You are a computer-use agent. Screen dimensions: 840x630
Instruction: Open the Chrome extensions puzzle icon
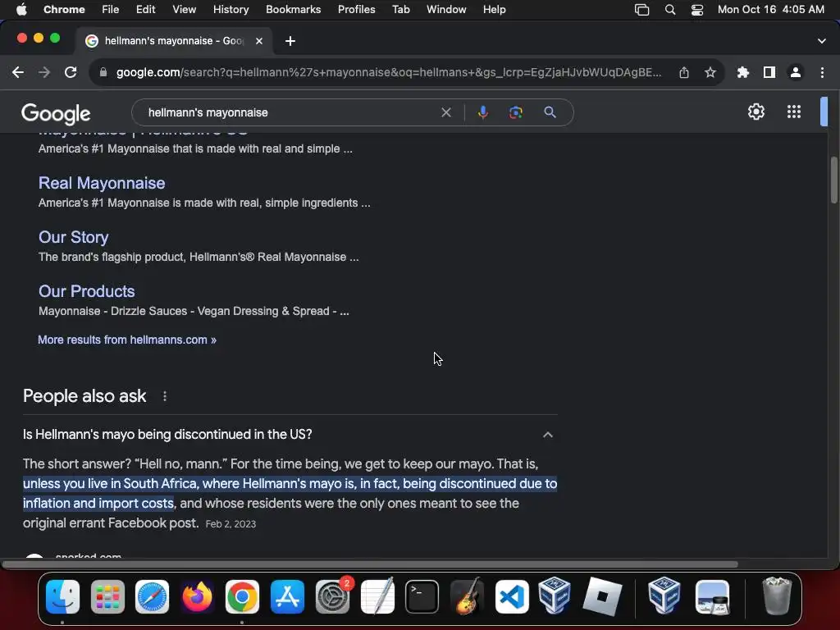tap(743, 72)
